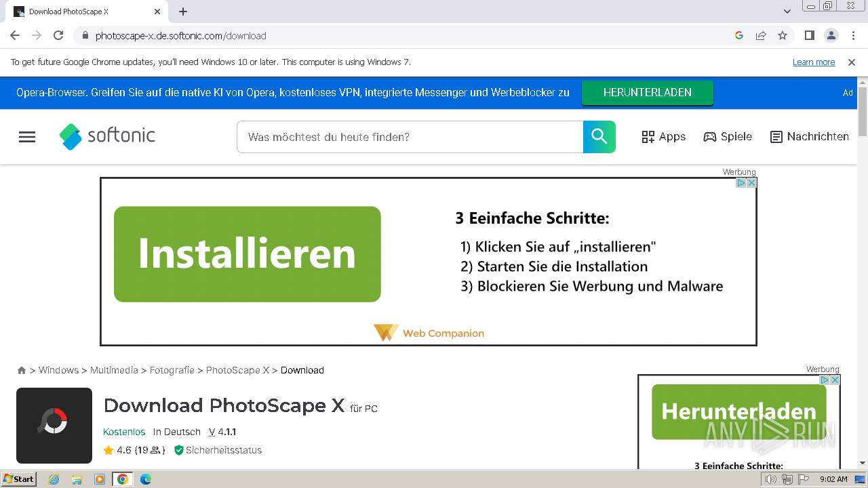
Task: Dismiss the Chrome update notification
Action: [x=852, y=62]
